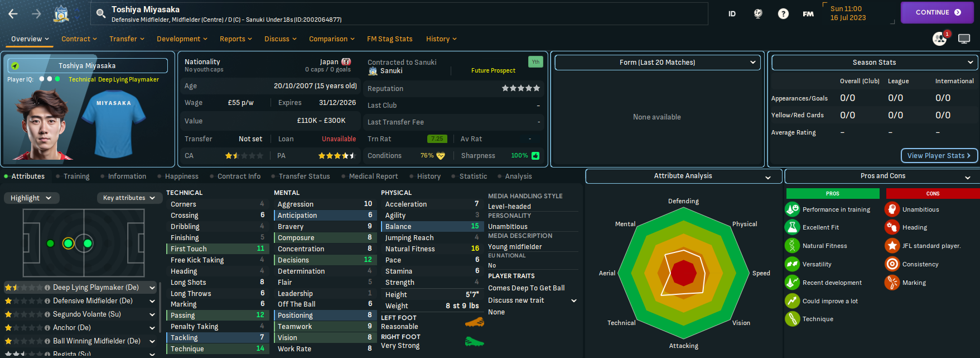Expand the Highlight dropdown
Viewport: 980px width, 358px height.
point(31,198)
